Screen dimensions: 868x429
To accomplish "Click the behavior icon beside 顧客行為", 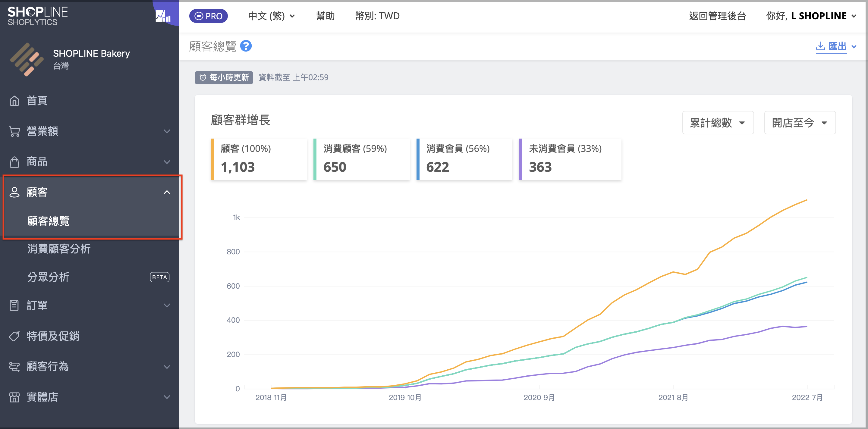I will [14, 366].
